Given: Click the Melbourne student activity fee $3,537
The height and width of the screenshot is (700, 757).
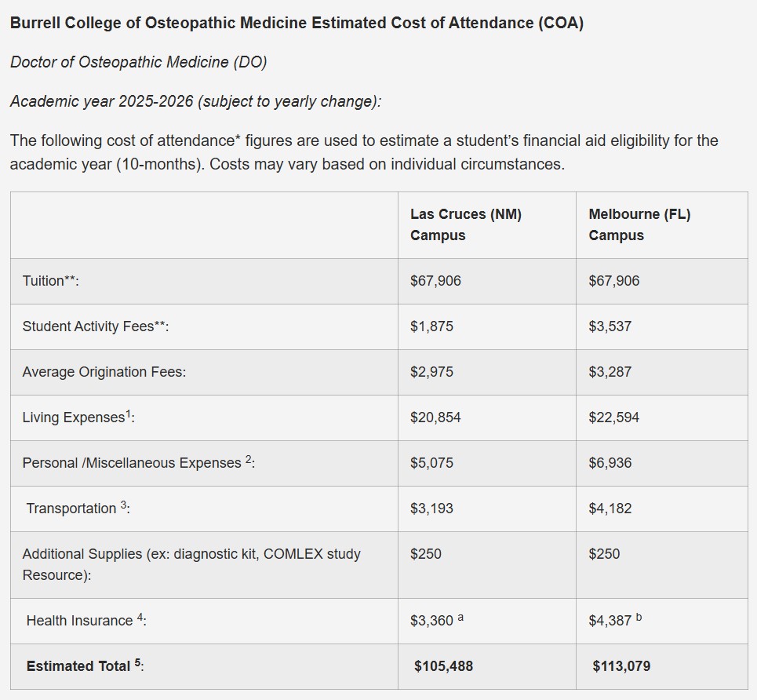Looking at the screenshot, I should pyautogui.click(x=610, y=326).
